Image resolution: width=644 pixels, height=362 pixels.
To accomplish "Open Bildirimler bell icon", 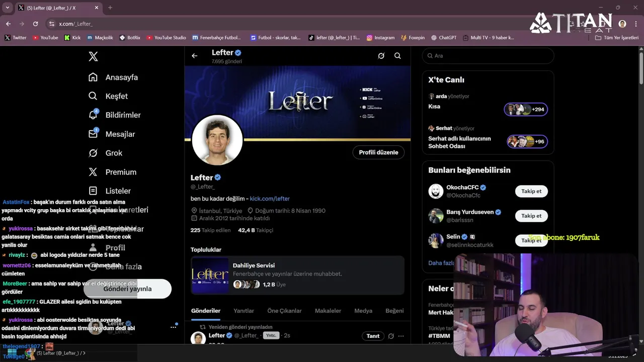I will coord(93,115).
